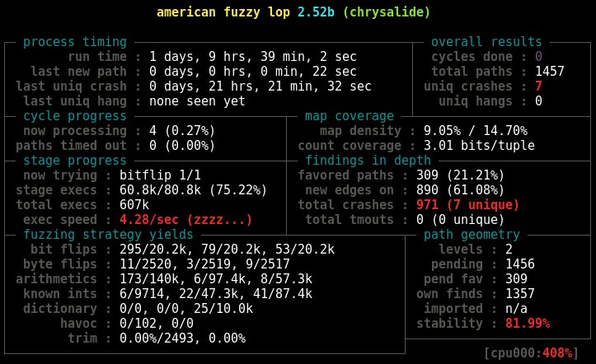
Task: Select the arithmetics yields row values
Action: click(216, 278)
